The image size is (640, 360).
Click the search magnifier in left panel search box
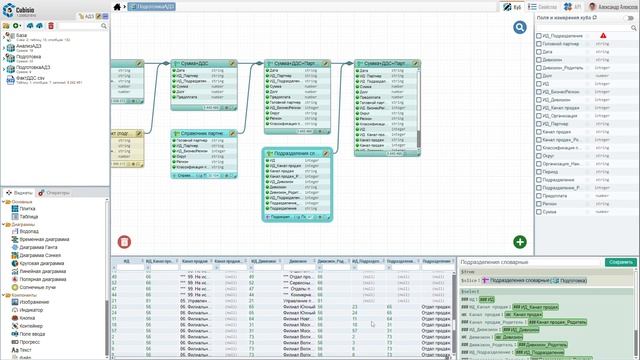104,26
